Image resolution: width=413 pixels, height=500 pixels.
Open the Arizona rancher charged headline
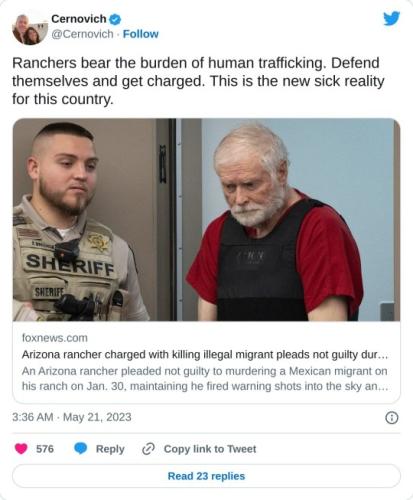[x=205, y=355]
